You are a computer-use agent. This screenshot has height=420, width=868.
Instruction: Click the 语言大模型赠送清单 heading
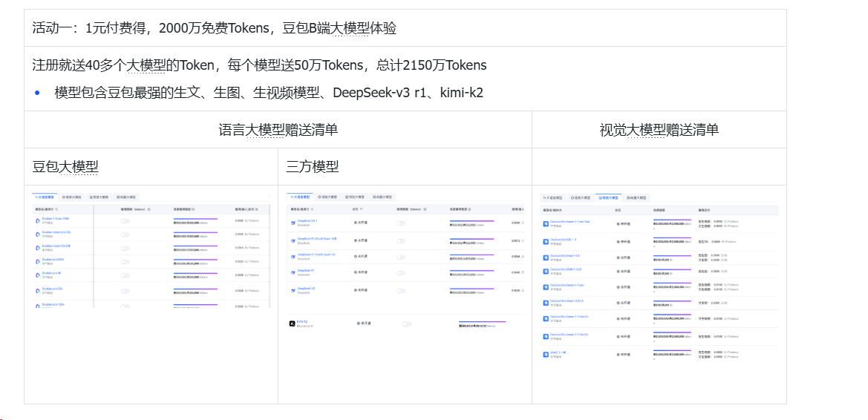tap(278, 130)
